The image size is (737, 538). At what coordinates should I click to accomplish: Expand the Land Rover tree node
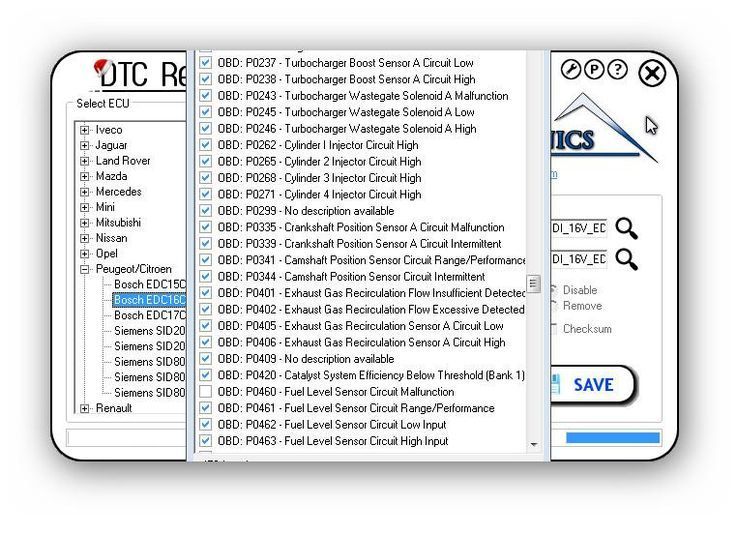85,161
